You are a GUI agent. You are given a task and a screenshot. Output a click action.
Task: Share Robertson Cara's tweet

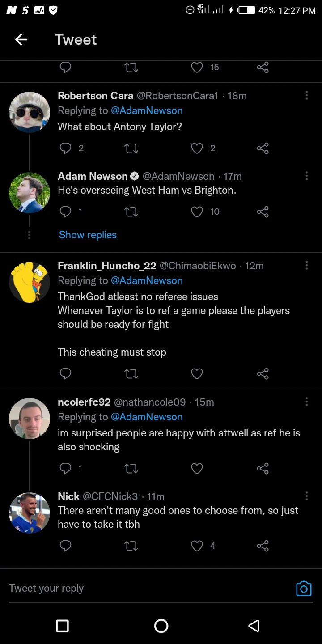coord(263,148)
